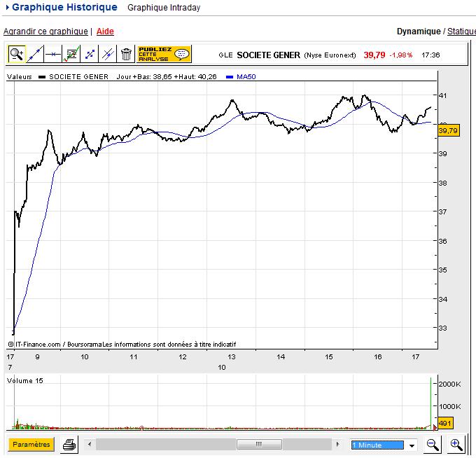Click the Publiez cette analyse button
The image size is (476, 458).
164,55
